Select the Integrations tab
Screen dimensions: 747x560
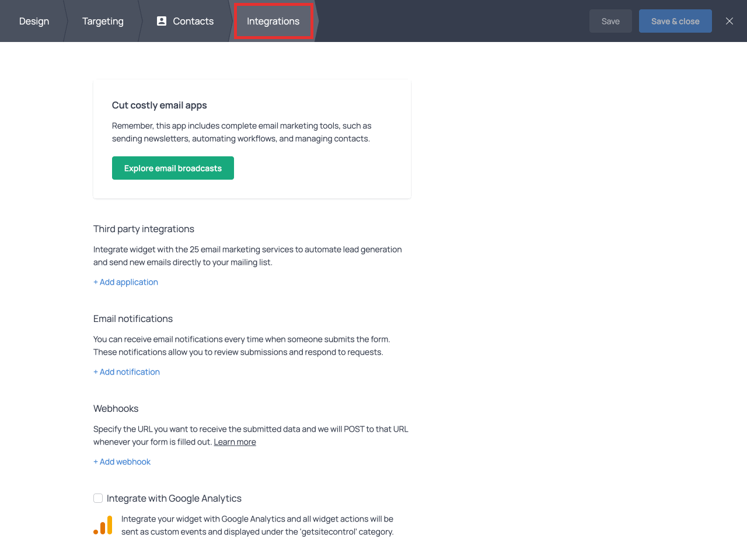coord(273,21)
